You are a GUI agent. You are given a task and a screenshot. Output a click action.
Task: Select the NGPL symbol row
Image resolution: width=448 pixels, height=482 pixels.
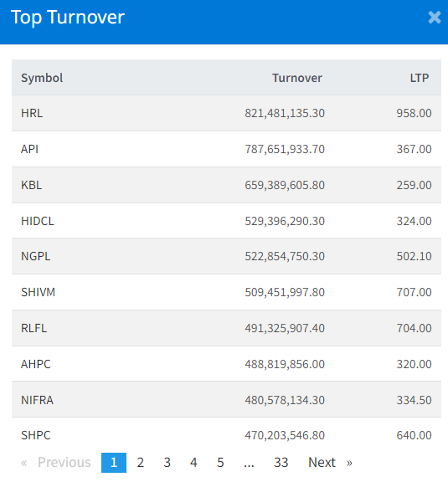click(x=226, y=256)
